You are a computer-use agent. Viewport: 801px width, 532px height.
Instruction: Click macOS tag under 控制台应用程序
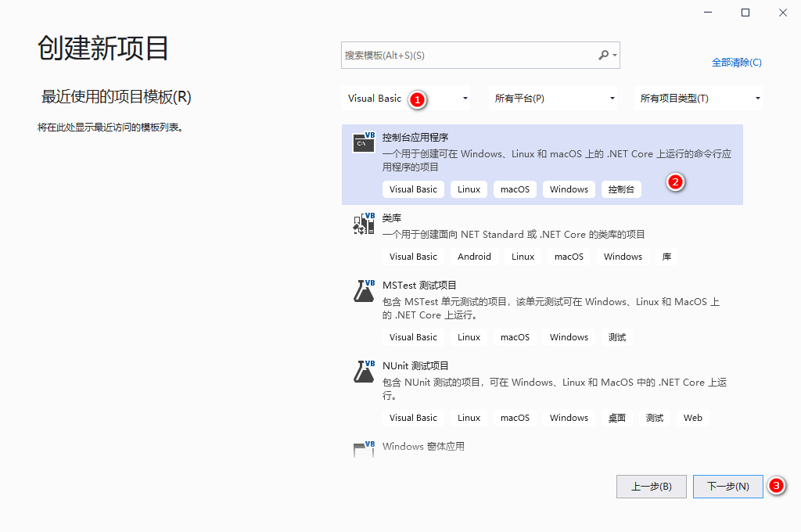(x=515, y=189)
